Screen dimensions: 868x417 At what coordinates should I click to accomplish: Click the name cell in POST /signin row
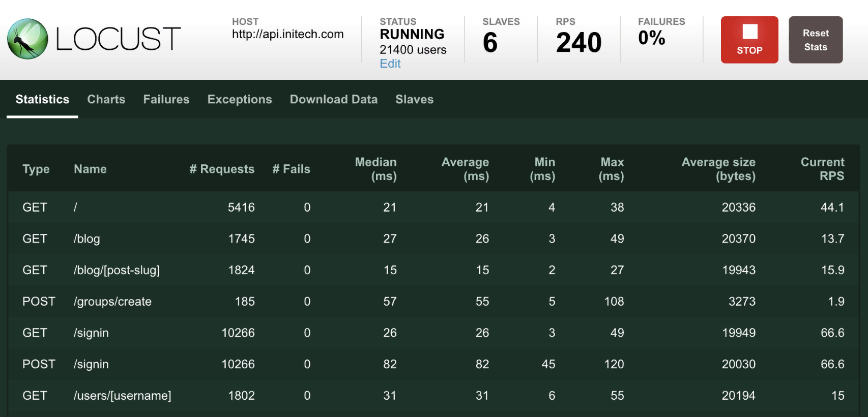[x=91, y=364]
